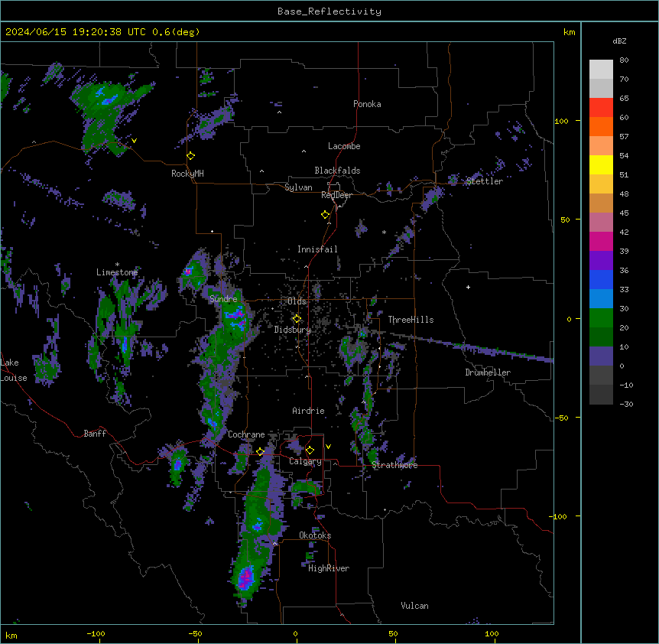Click the Strathmore label
This screenshot has height=644, width=659.
pos(394,465)
